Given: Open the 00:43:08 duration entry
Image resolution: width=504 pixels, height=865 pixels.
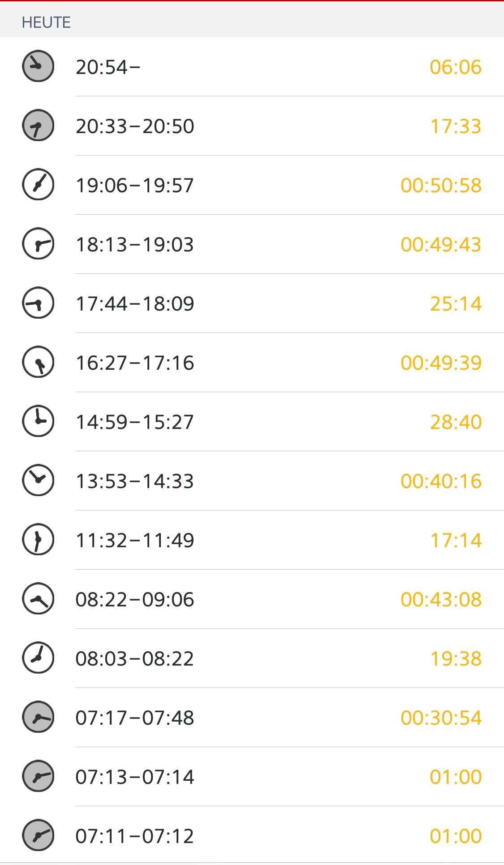Looking at the screenshot, I should 441,600.
